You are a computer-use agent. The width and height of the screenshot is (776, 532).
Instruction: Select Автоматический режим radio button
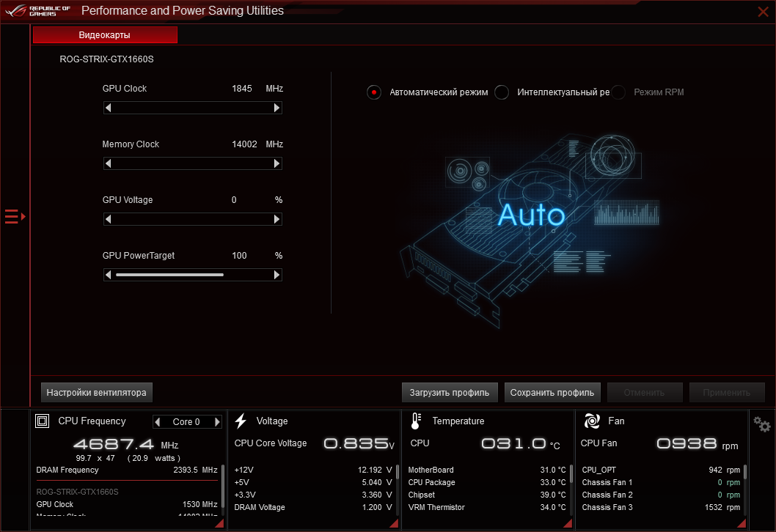tap(374, 92)
